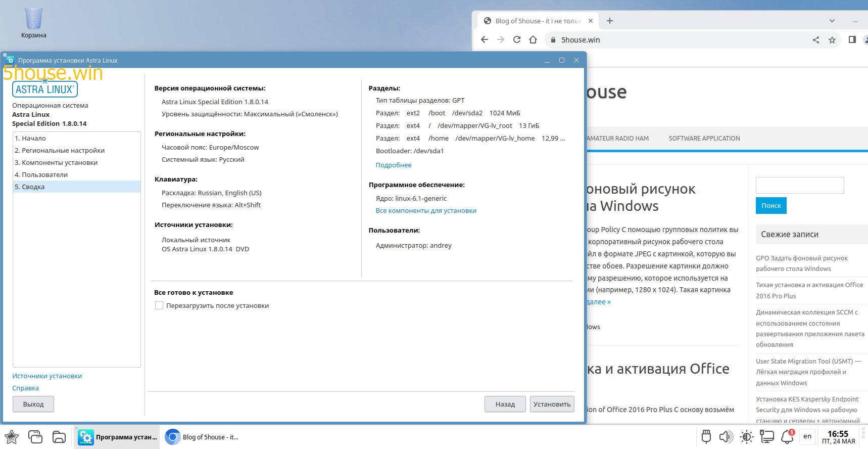Close the Blog of 5house tab
Screen dimensions: 868x449
(x=590, y=21)
